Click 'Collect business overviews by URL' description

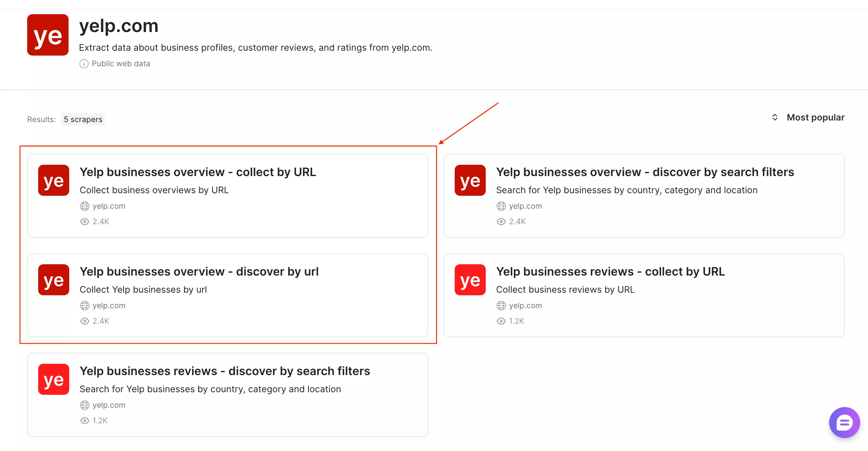[154, 190]
